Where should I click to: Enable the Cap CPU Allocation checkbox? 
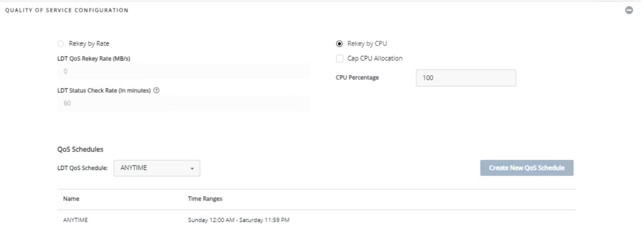339,59
